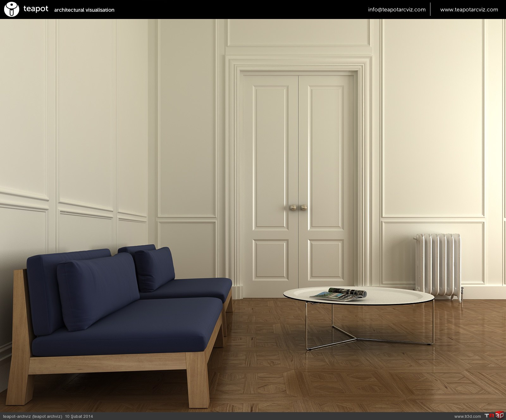Image resolution: width=506 pixels, height=420 pixels.
Task: Click the TR3D logo in bottom corner
Action: tap(494, 416)
